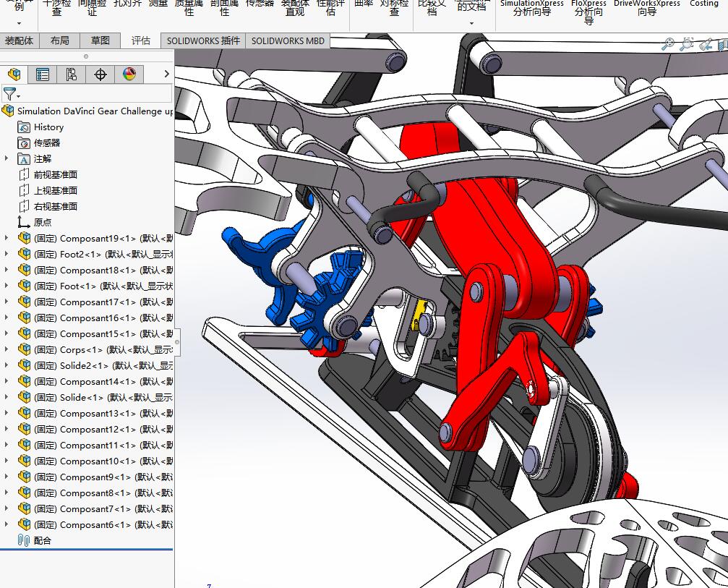Expand the Foot2<1> component node
The height and width of the screenshot is (588, 728).
coord(7,254)
